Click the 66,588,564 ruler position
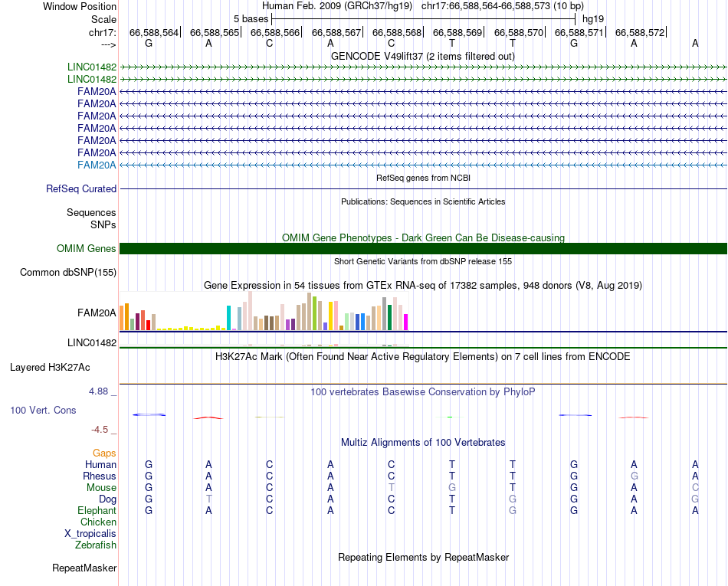This screenshot has height=586, width=728. click(154, 32)
